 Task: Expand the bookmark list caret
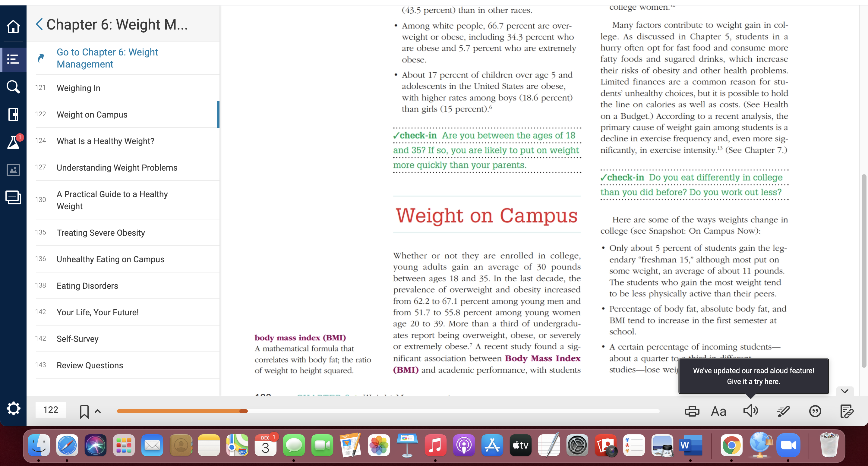[x=98, y=411]
